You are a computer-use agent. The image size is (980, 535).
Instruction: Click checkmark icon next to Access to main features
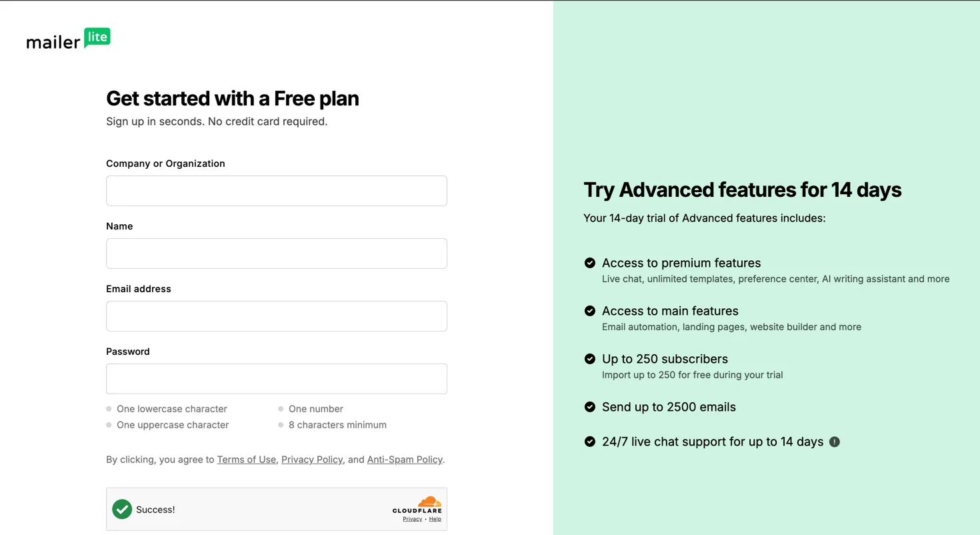pos(590,311)
